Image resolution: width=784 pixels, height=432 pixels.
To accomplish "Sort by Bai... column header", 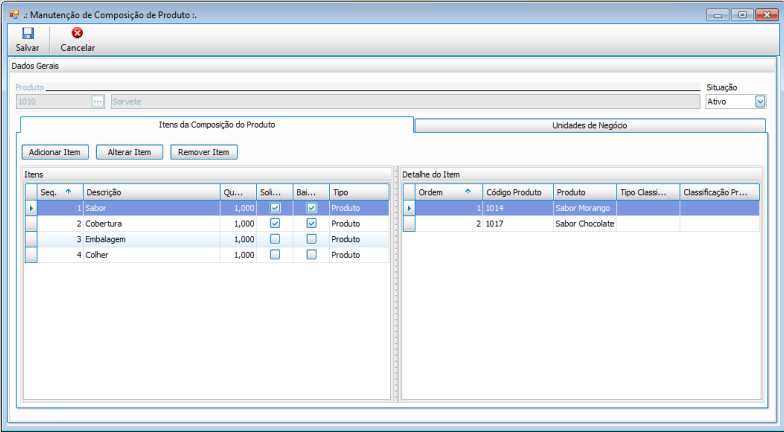I will 312,192.
